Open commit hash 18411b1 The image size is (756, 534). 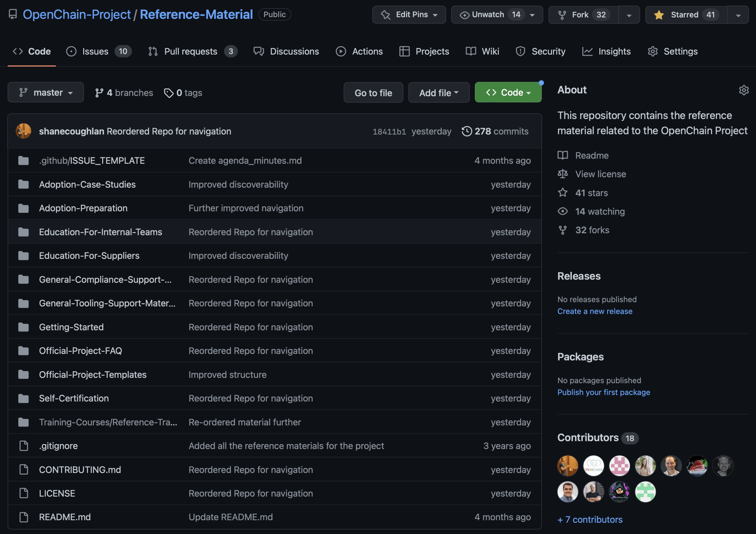tap(389, 131)
